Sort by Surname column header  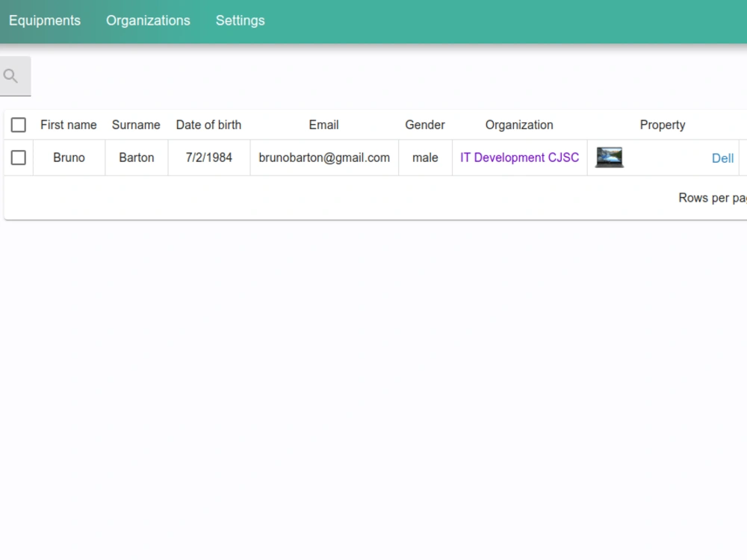point(136,125)
